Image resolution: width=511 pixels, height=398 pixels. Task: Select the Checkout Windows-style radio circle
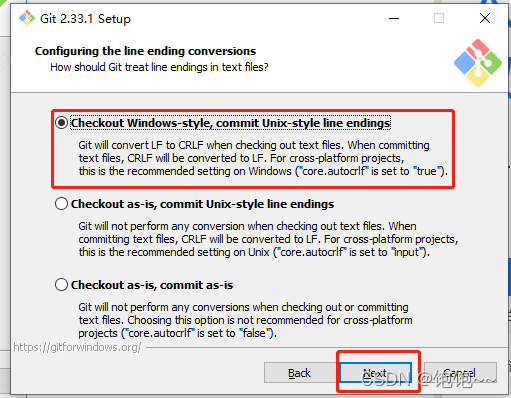(62, 123)
